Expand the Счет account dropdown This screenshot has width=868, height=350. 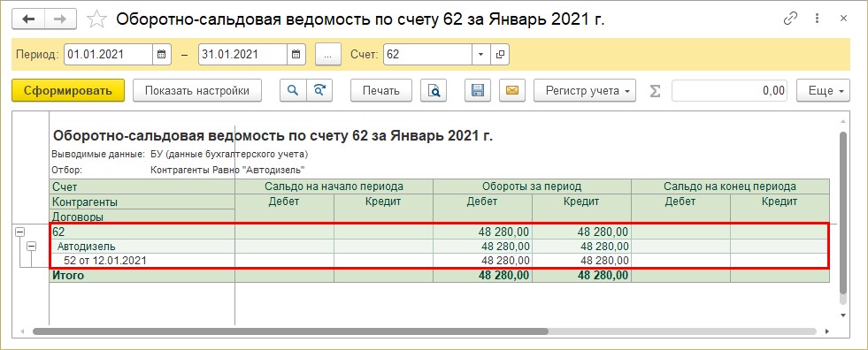(x=480, y=54)
